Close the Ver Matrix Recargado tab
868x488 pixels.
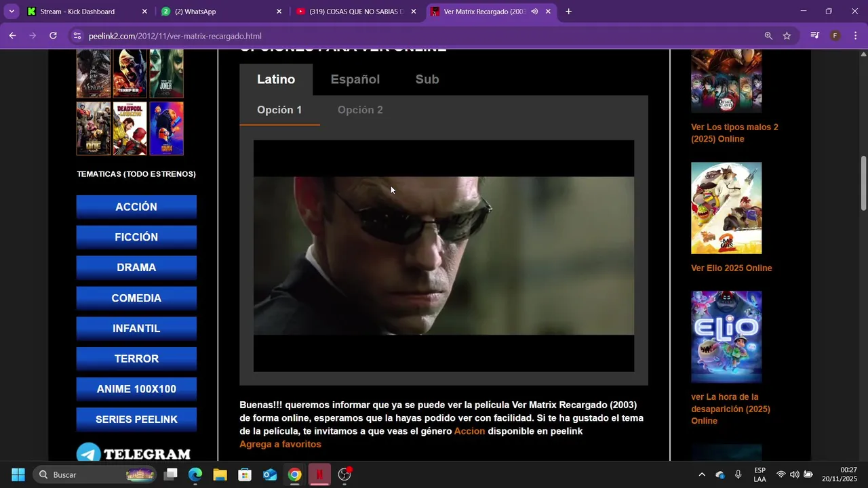tap(548, 12)
